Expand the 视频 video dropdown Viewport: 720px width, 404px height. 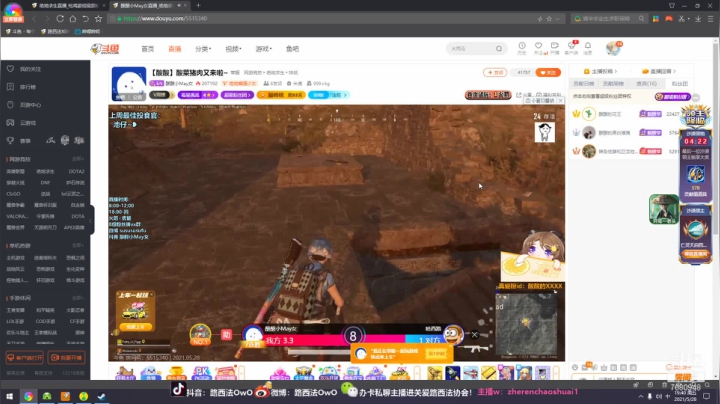(233, 49)
